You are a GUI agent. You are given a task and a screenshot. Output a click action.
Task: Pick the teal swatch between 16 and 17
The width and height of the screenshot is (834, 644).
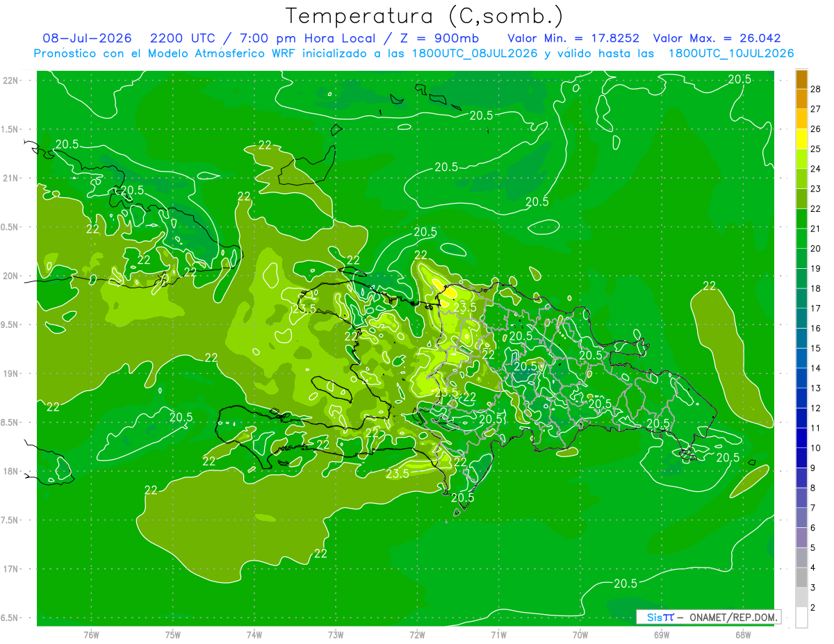[x=801, y=318]
